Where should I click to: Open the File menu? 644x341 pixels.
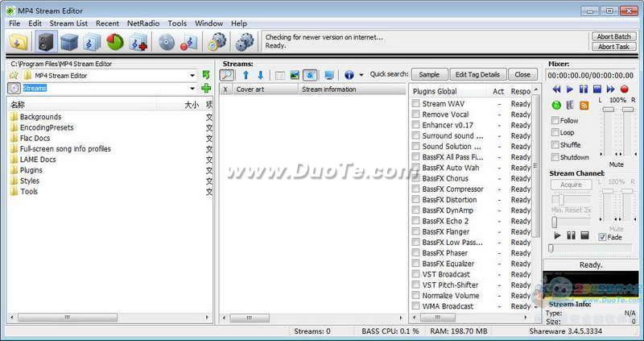tap(14, 23)
